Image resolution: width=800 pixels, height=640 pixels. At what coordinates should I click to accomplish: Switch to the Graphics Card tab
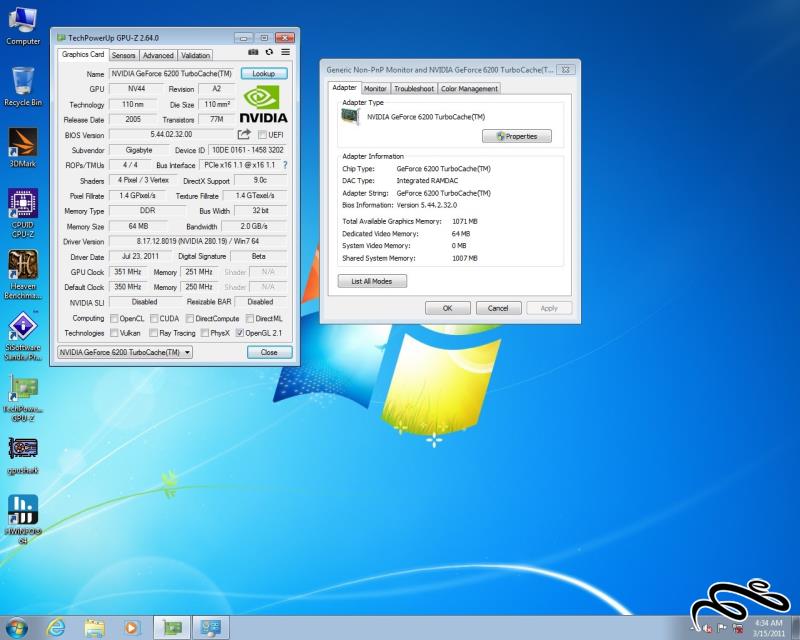[x=83, y=54]
